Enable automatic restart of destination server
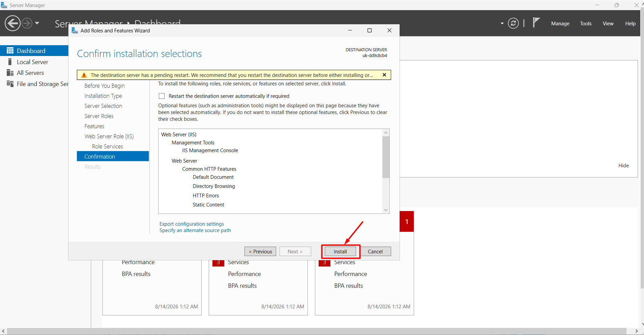The height and width of the screenshot is (335, 644). click(162, 96)
